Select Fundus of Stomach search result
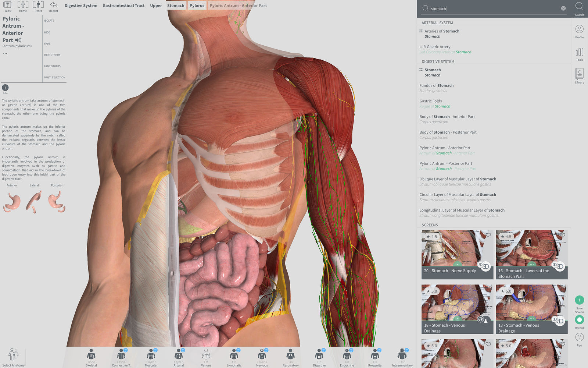Screen dimensions: 588x368 point(436,85)
